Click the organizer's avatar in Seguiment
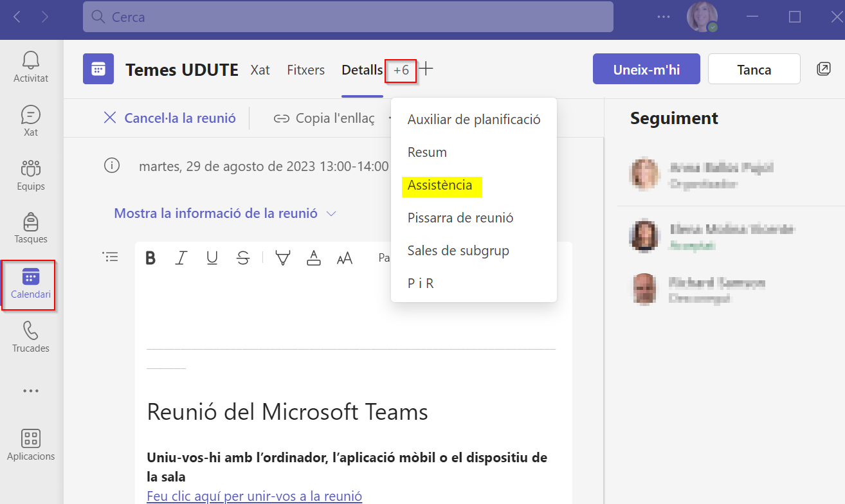This screenshot has height=504, width=845. tap(645, 174)
